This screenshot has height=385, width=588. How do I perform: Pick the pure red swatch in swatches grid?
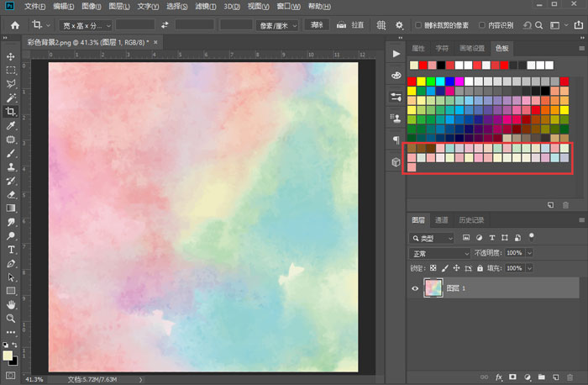click(412, 82)
